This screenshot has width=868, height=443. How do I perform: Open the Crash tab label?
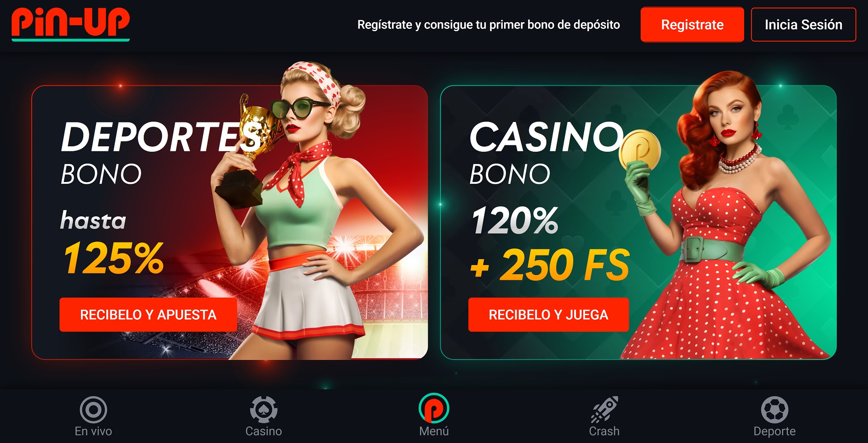pos(604,431)
